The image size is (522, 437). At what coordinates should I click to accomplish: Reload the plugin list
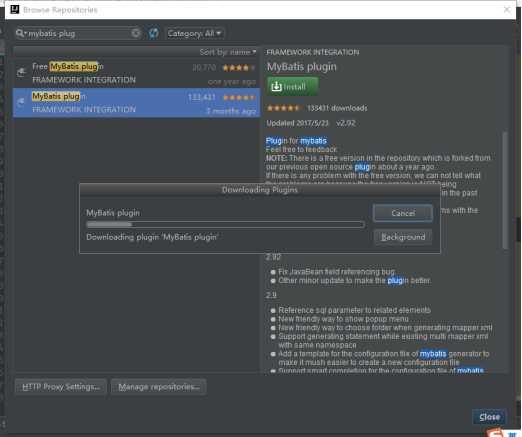tap(153, 33)
